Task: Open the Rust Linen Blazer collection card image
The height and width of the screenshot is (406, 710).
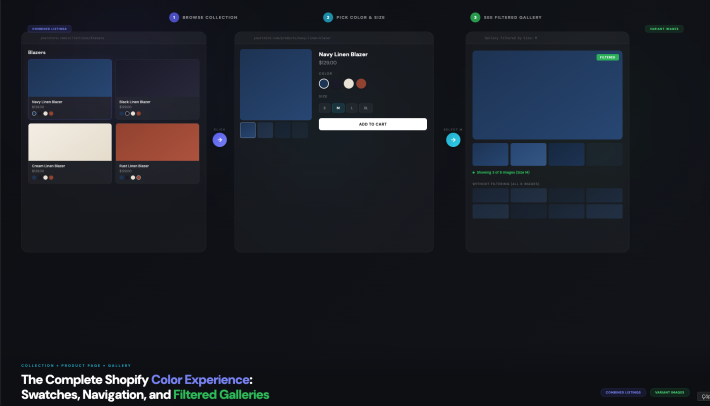Action: tap(158, 142)
